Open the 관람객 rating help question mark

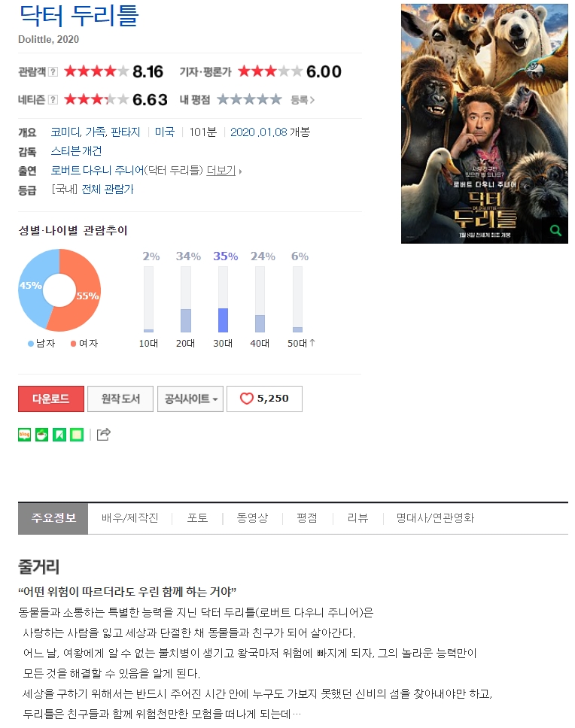click(53, 72)
